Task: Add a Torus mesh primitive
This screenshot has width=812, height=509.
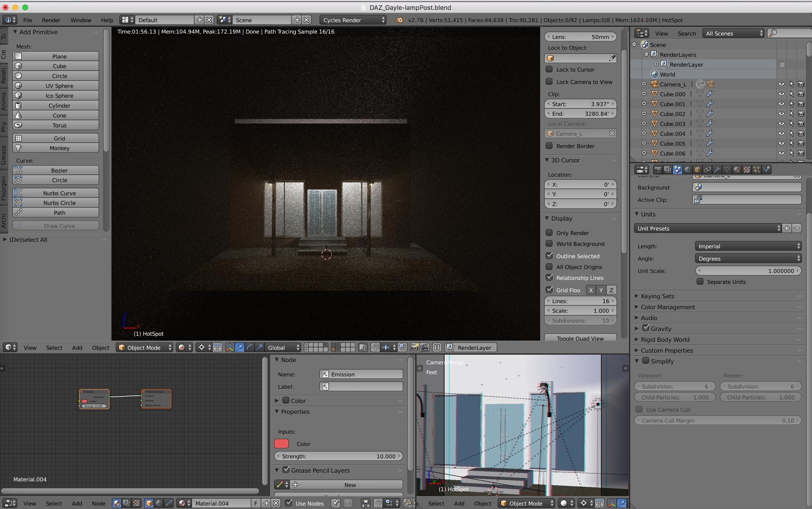Action: 56,125
